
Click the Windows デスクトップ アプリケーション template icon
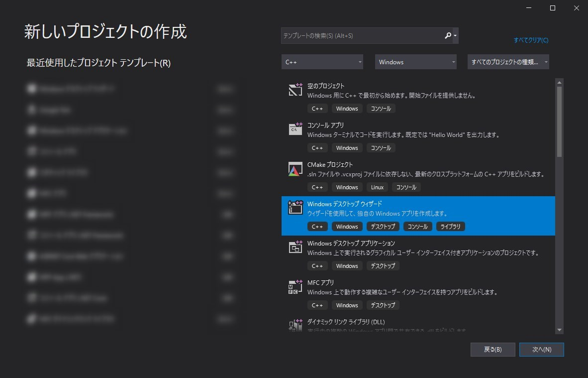tap(295, 247)
